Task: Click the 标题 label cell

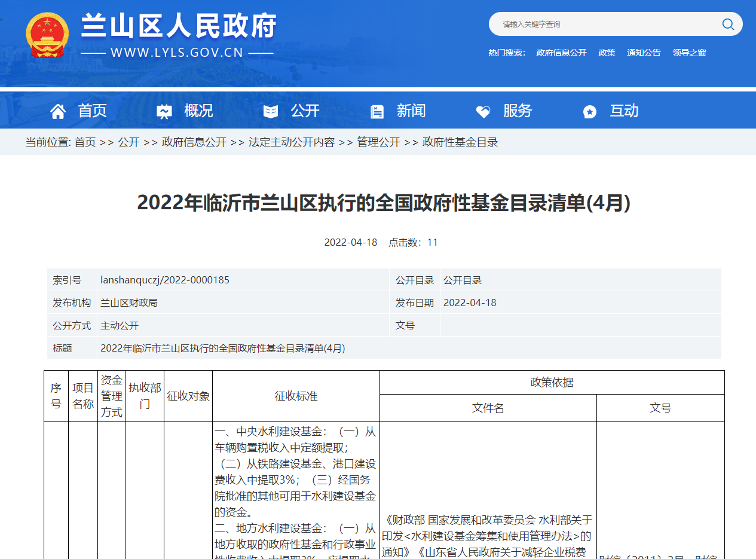Action: [72, 348]
